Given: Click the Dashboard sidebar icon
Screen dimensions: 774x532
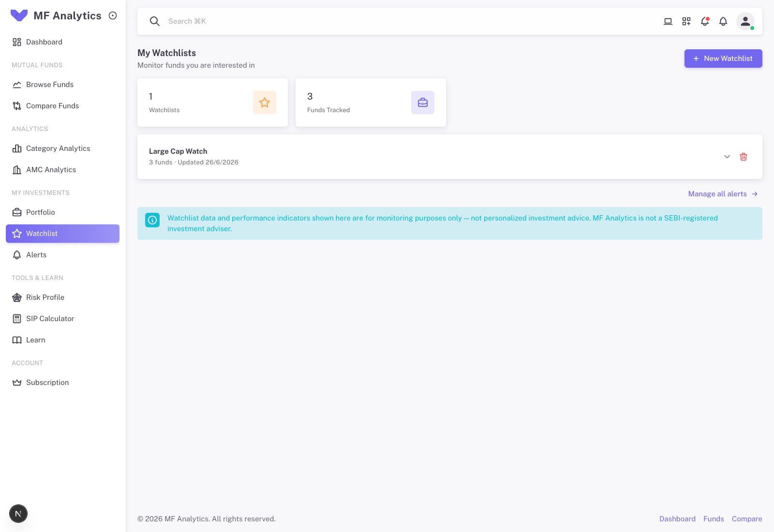Looking at the screenshot, I should 17,42.
